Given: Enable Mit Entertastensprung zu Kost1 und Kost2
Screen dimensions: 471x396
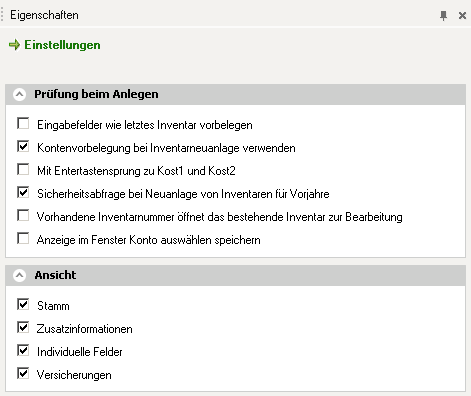Looking at the screenshot, I should click(x=23, y=169).
